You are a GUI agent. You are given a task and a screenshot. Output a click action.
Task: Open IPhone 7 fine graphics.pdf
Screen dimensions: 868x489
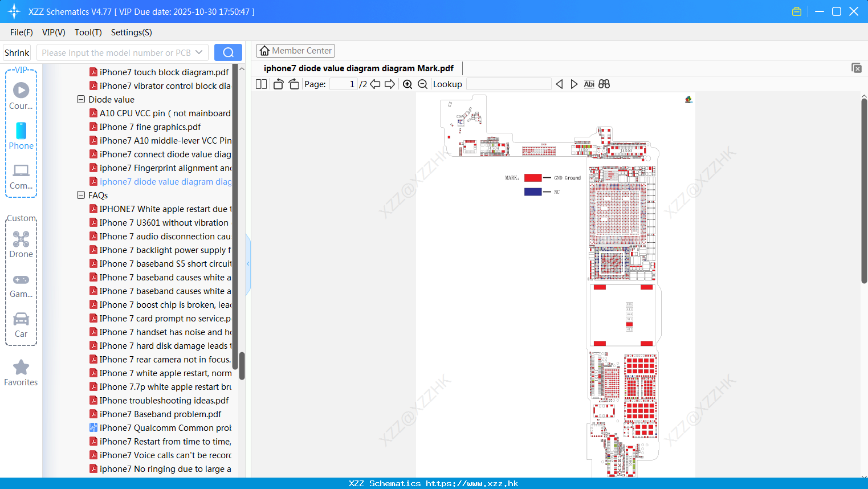[x=145, y=127]
